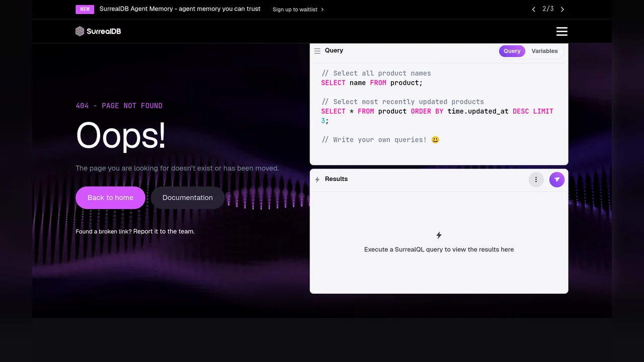The image size is (644, 362).
Task: Click the NEW badge in the announcement bar
Action: [85, 9]
